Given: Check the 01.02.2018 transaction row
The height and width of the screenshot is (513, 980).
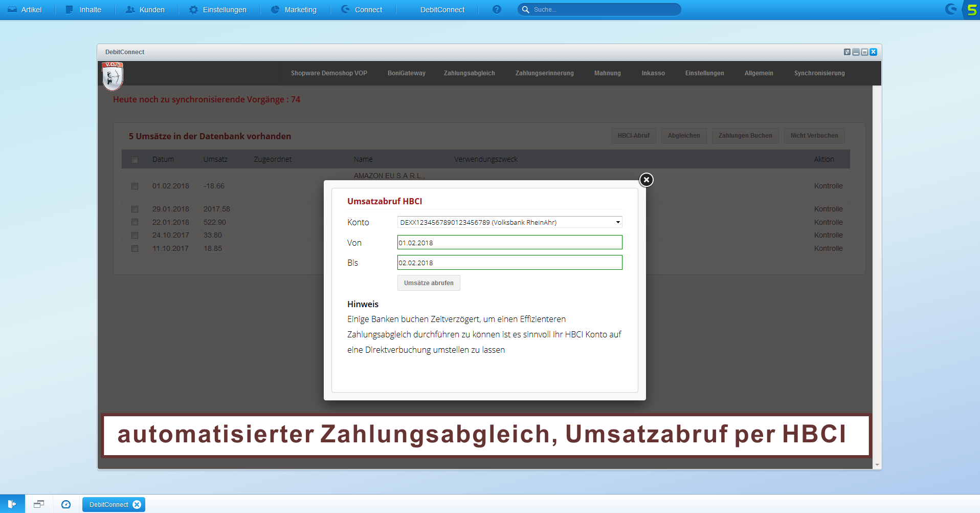Looking at the screenshot, I should (135, 186).
